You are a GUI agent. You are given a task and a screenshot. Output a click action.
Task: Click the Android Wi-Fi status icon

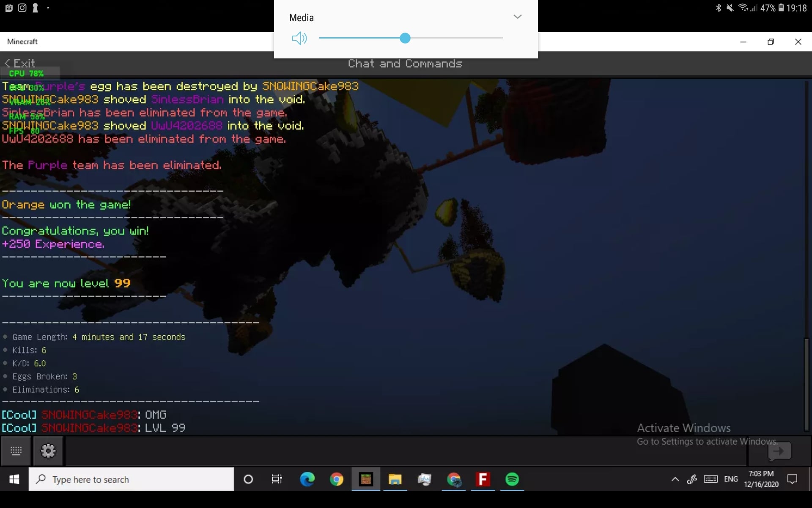pyautogui.click(x=743, y=8)
